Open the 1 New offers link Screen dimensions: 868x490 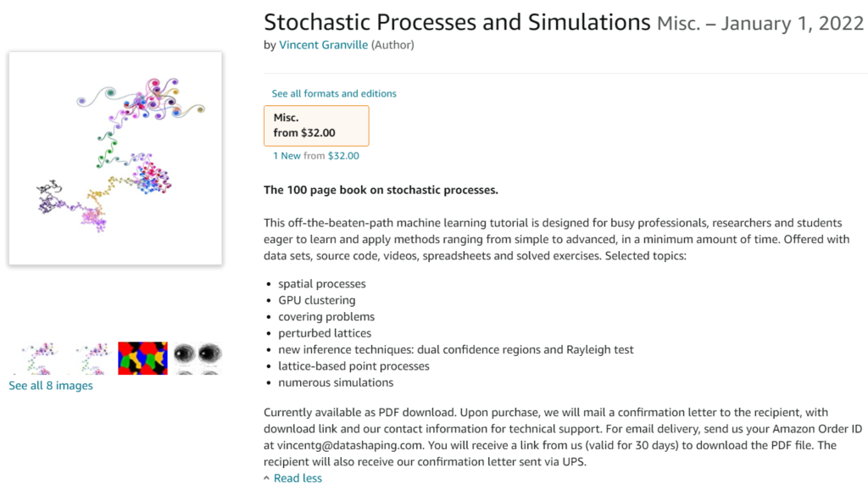pyautogui.click(x=287, y=156)
